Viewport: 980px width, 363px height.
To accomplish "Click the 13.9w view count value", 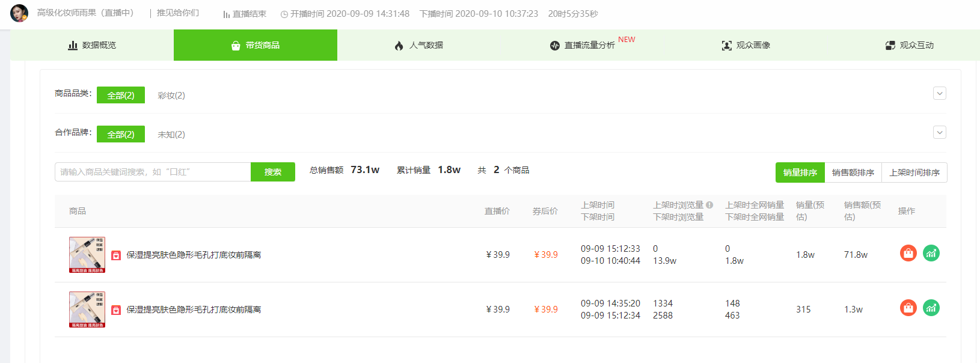I will click(664, 261).
